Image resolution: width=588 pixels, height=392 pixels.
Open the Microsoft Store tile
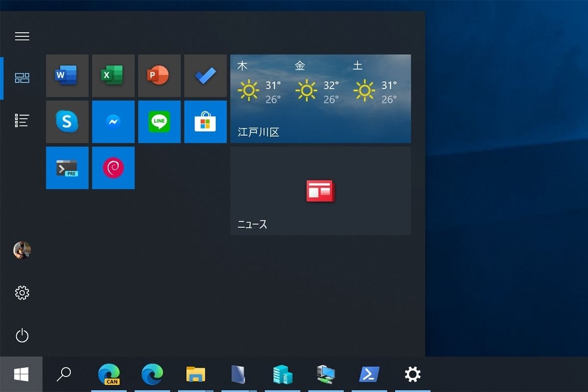[205, 122]
